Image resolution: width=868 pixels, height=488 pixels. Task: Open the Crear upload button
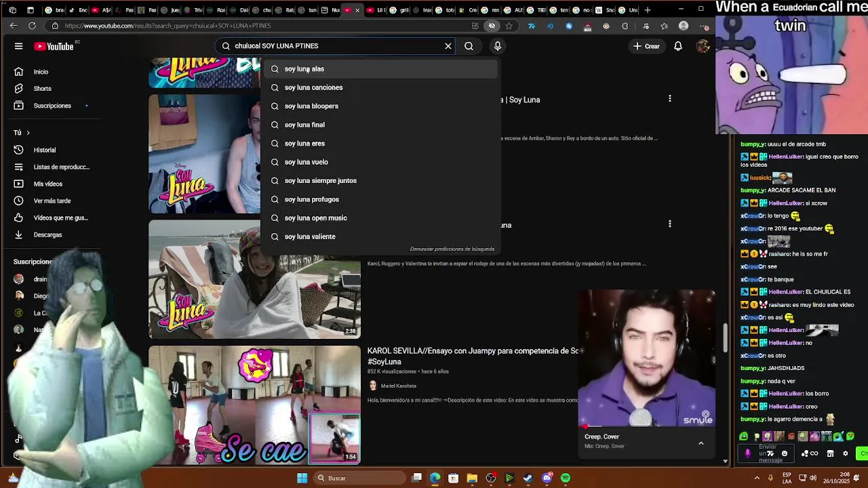(646, 46)
